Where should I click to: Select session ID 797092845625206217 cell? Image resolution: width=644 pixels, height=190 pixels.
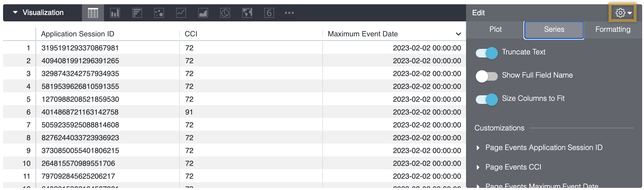click(x=108, y=176)
